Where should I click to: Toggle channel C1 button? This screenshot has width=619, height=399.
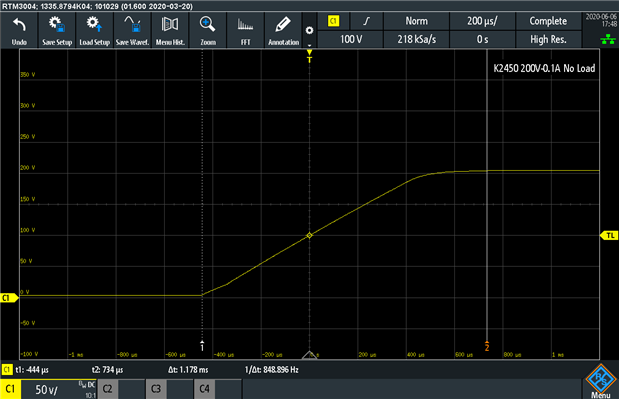10,389
